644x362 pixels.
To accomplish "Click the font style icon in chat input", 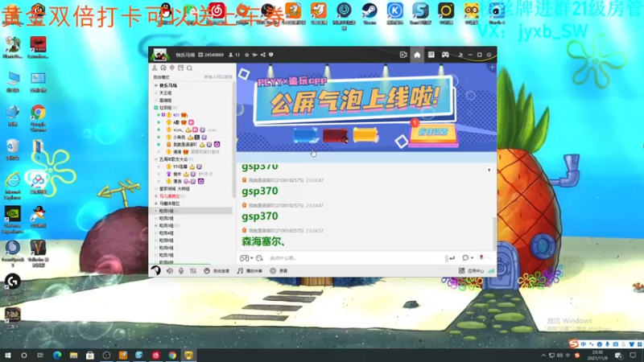I will tap(259, 258).
